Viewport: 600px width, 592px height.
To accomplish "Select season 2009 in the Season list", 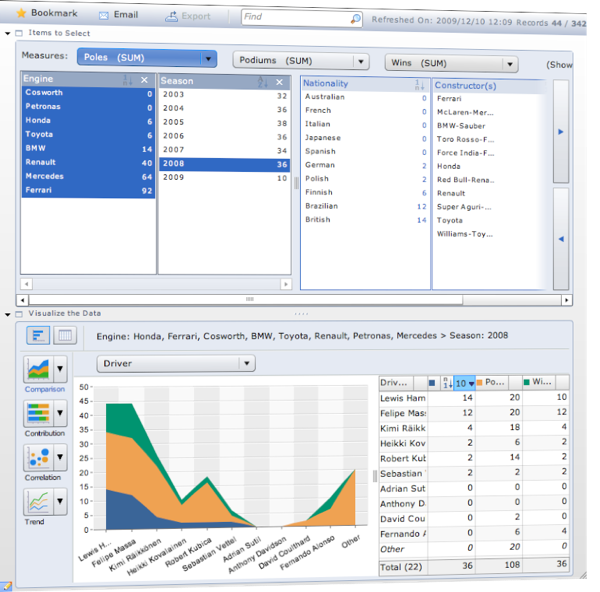I will (225, 178).
